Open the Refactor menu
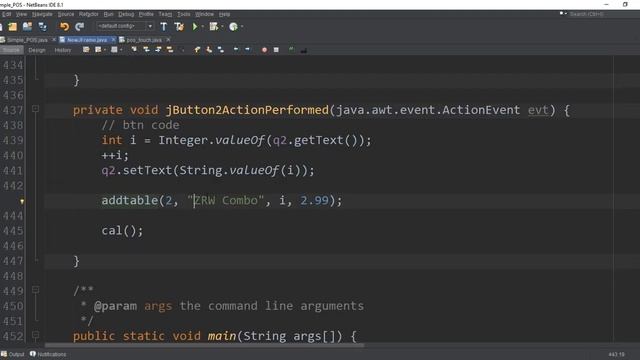Viewport: 640px width, 360px height. [89, 14]
